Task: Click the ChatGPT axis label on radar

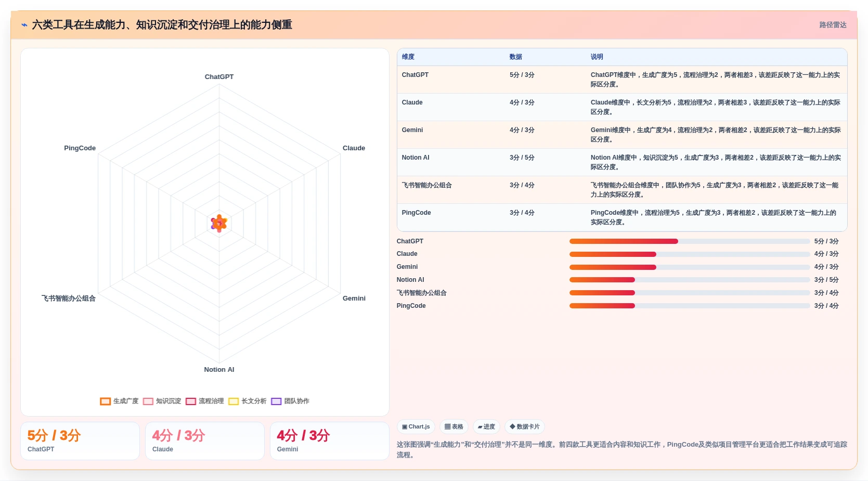Action: (x=219, y=76)
